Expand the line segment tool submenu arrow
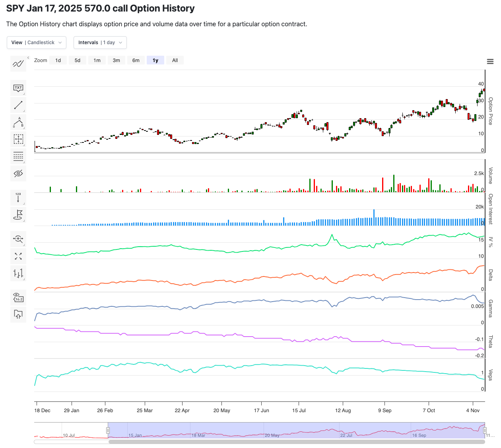The image size is (501, 448). (x=24, y=111)
